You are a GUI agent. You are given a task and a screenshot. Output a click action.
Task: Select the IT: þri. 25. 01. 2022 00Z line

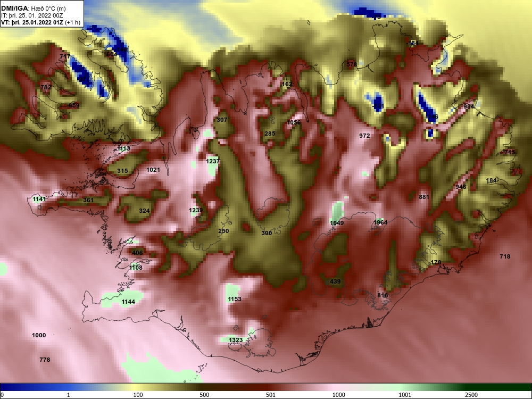[x=32, y=15]
